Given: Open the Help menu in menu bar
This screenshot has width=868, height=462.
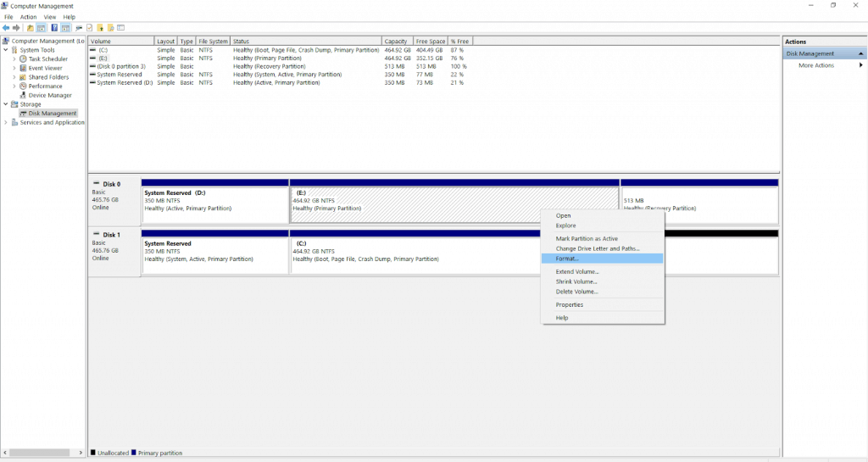Looking at the screenshot, I should coord(70,17).
